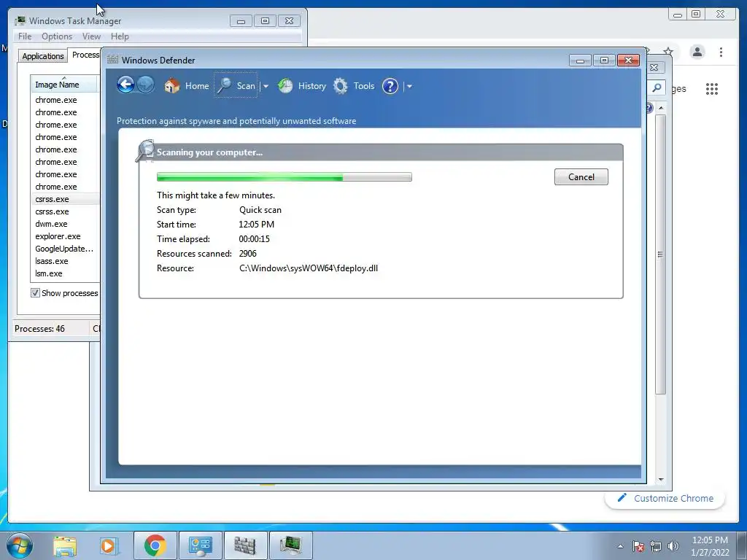Click the scrollbar down arrow in background window
The image size is (747, 560).
click(x=661, y=480)
